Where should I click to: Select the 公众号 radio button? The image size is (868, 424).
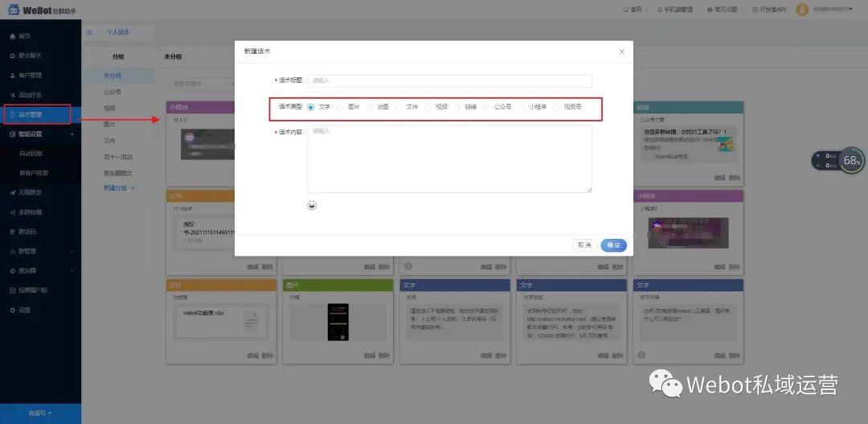click(x=486, y=107)
